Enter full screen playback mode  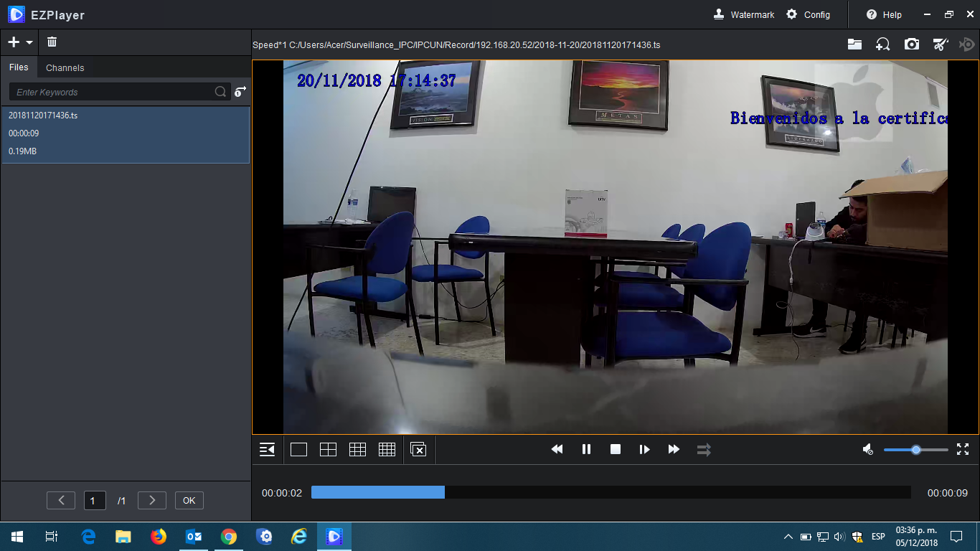pyautogui.click(x=963, y=449)
